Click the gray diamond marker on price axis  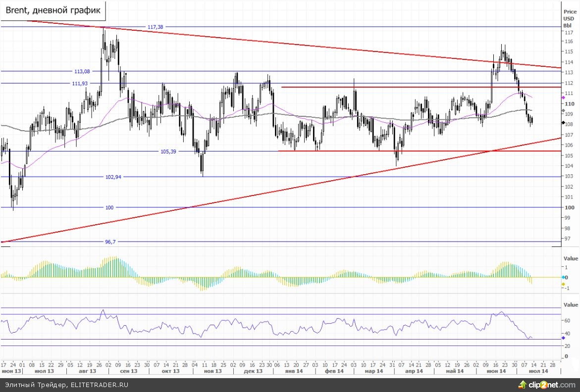[x=563, y=111]
